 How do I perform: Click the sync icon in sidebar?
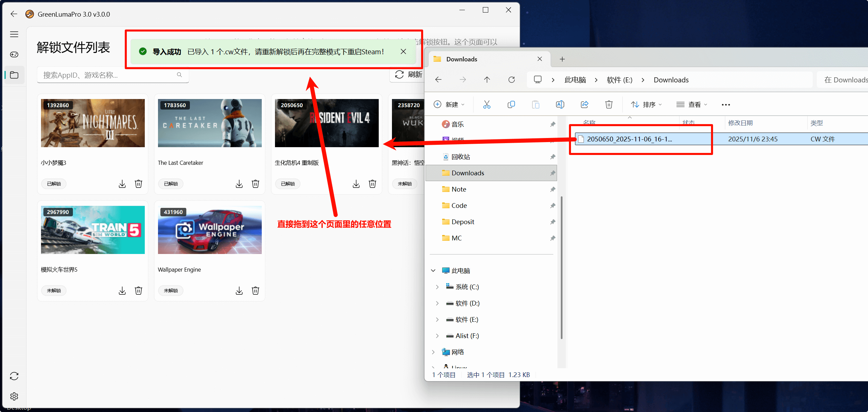coord(14,376)
